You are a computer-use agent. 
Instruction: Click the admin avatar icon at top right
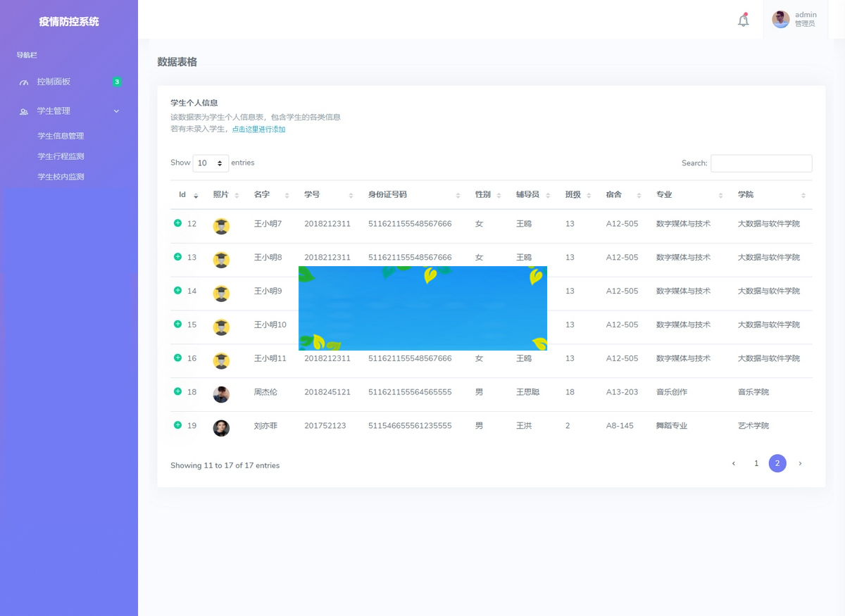(x=780, y=20)
